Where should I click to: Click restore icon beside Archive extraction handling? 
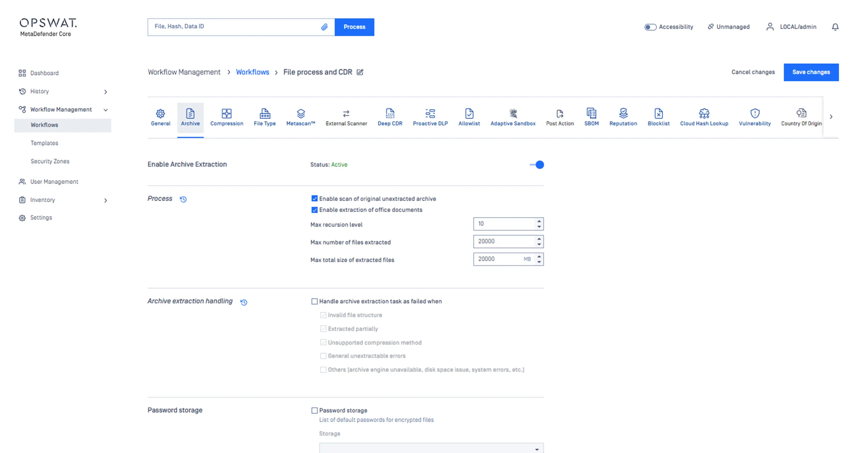pos(243,302)
